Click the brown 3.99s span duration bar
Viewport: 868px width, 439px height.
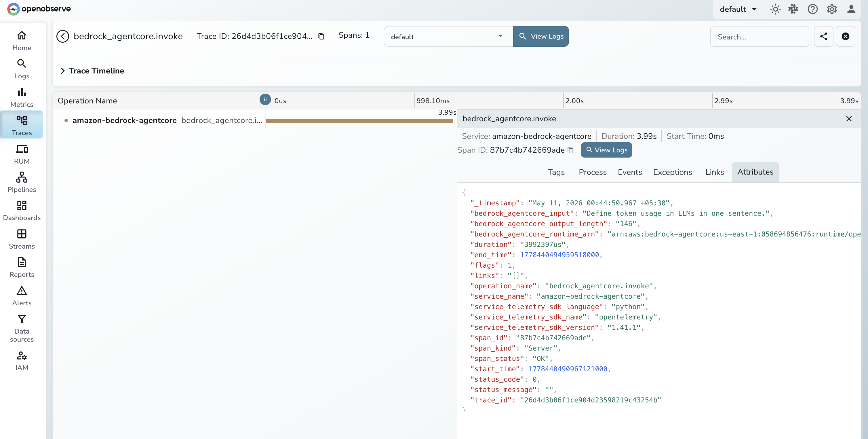[x=359, y=121]
